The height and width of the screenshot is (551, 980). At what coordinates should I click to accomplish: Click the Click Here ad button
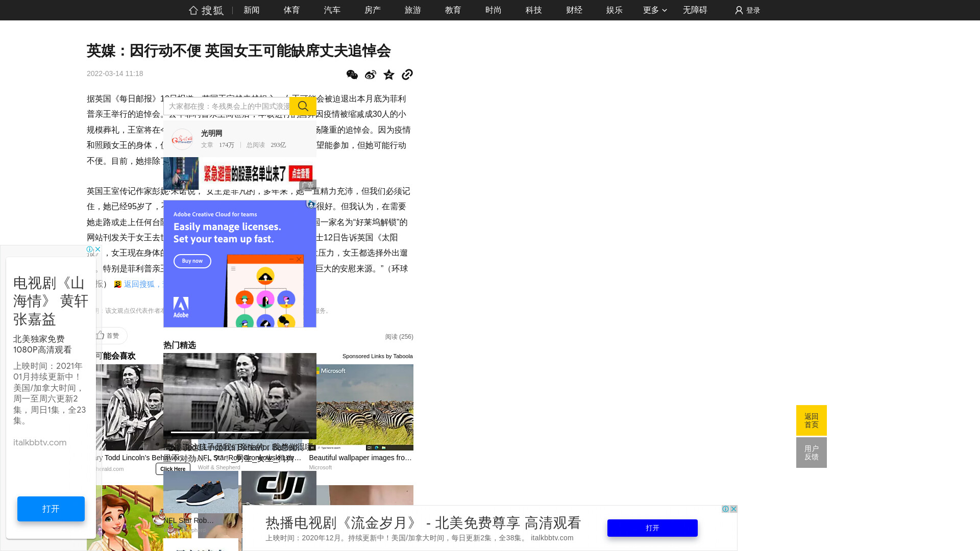(x=173, y=469)
